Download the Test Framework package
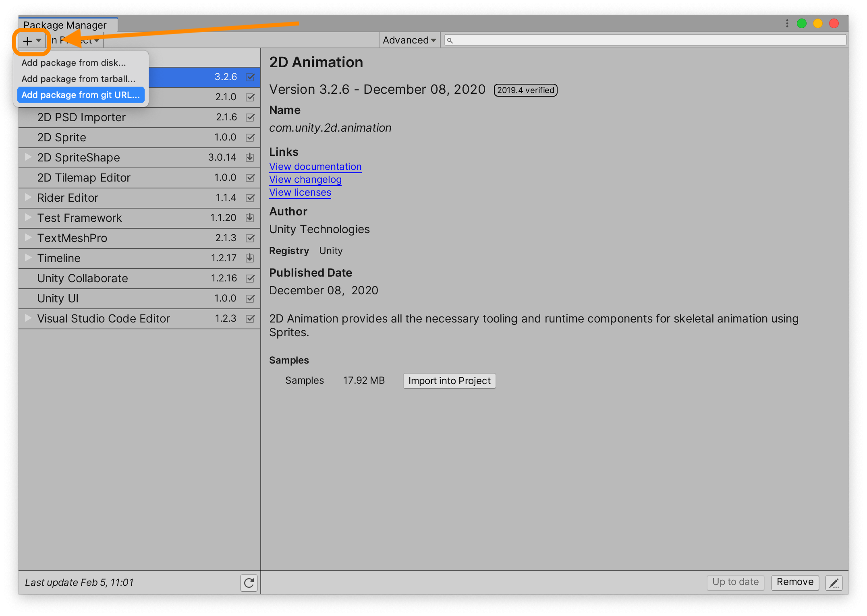The height and width of the screenshot is (616, 867). pyautogui.click(x=249, y=217)
